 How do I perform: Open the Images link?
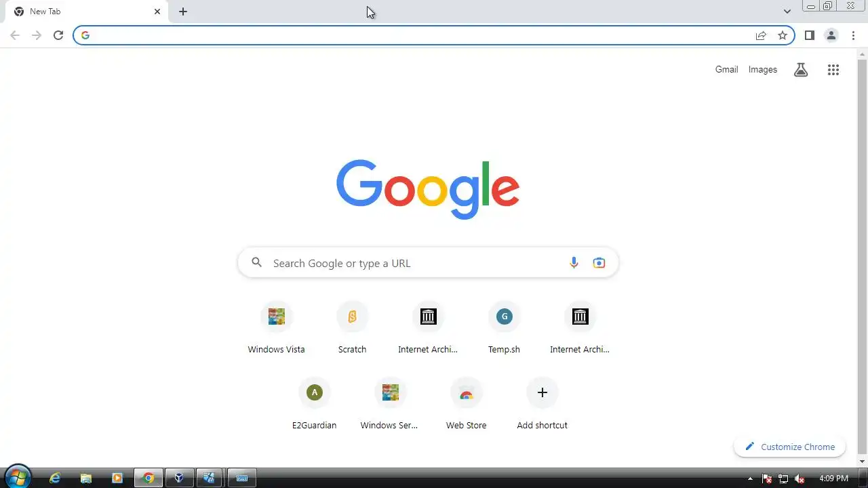click(763, 69)
